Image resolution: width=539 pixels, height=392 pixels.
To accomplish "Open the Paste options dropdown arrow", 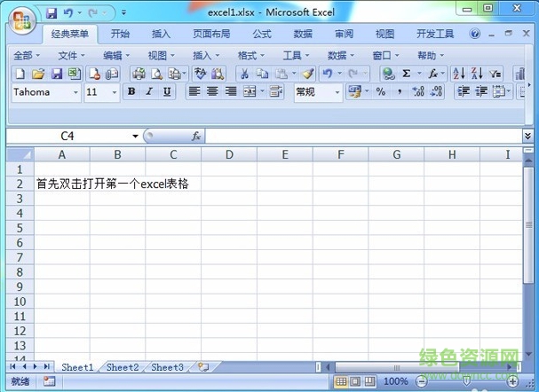I will coord(294,74).
